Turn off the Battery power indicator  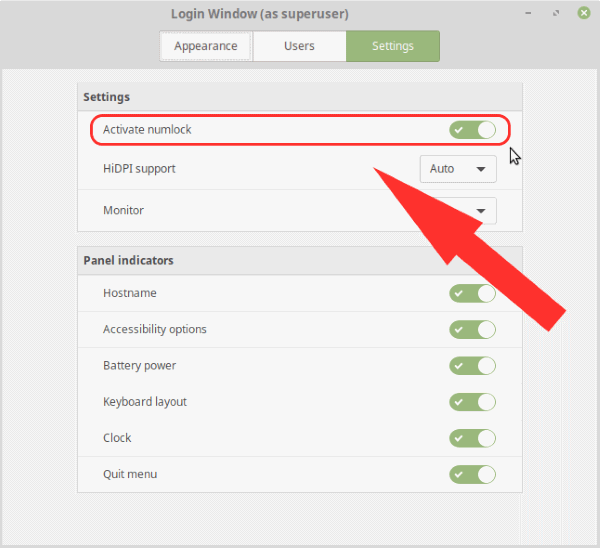pyautogui.click(x=473, y=366)
